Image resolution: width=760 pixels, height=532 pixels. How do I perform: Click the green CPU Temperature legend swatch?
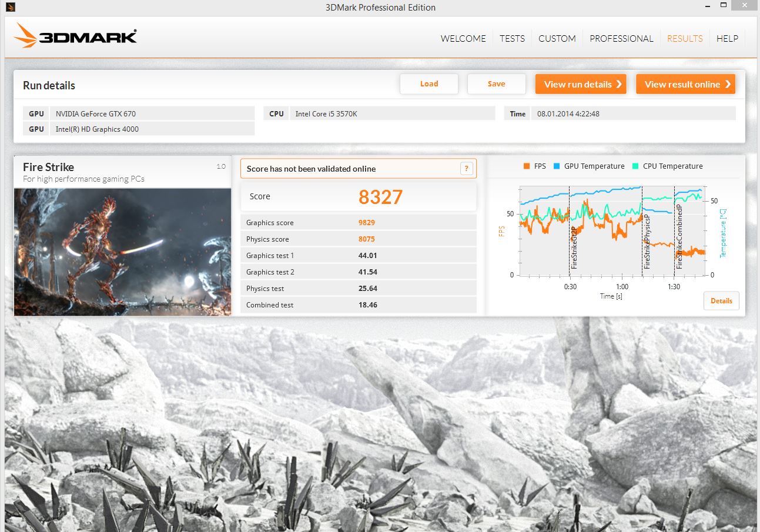coord(635,166)
